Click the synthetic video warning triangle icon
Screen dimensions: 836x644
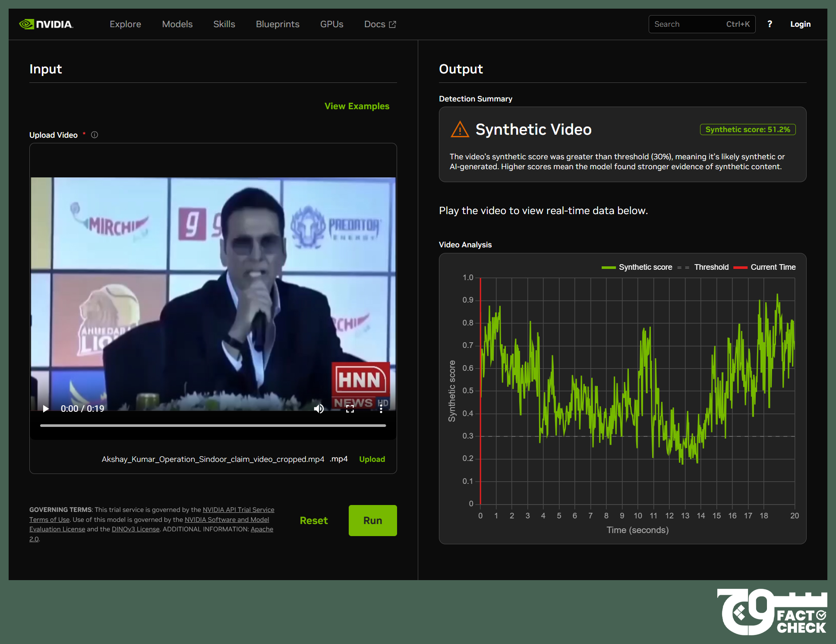coord(460,129)
